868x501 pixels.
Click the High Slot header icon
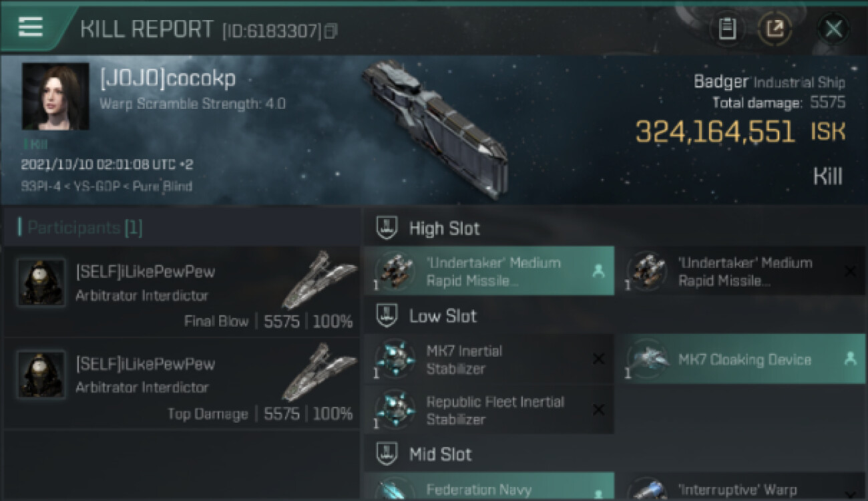pyautogui.click(x=387, y=228)
